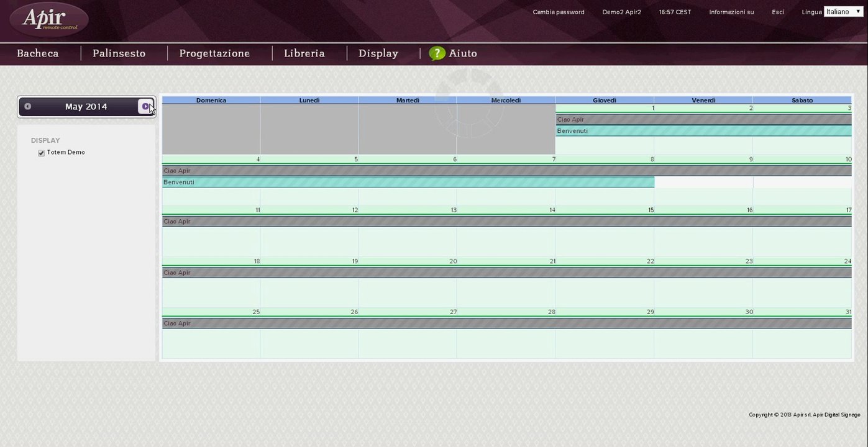This screenshot has height=447, width=868.
Task: Click day number 9 in the calendar
Action: (x=751, y=160)
